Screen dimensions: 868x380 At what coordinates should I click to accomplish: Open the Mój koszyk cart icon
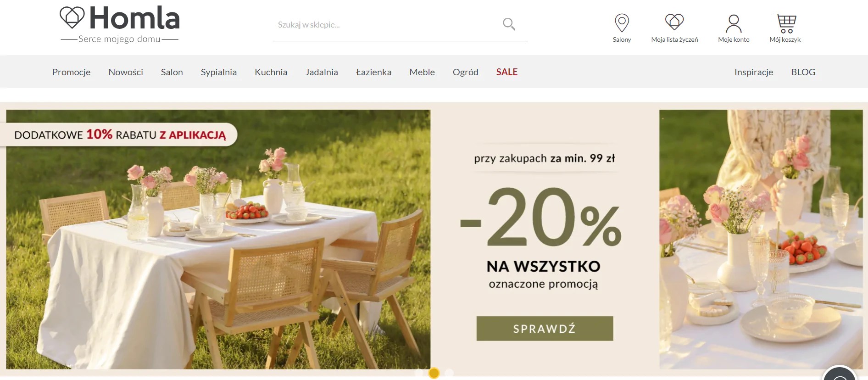click(785, 23)
